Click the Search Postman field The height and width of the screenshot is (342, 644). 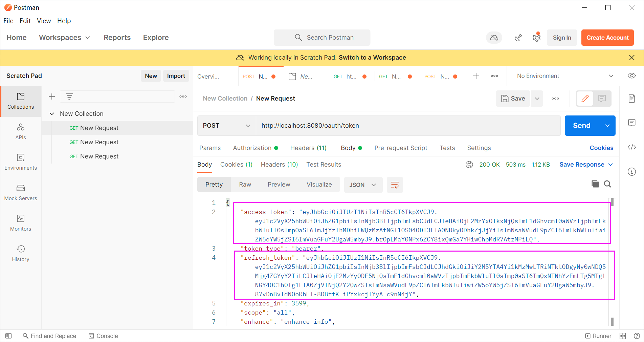322,38
